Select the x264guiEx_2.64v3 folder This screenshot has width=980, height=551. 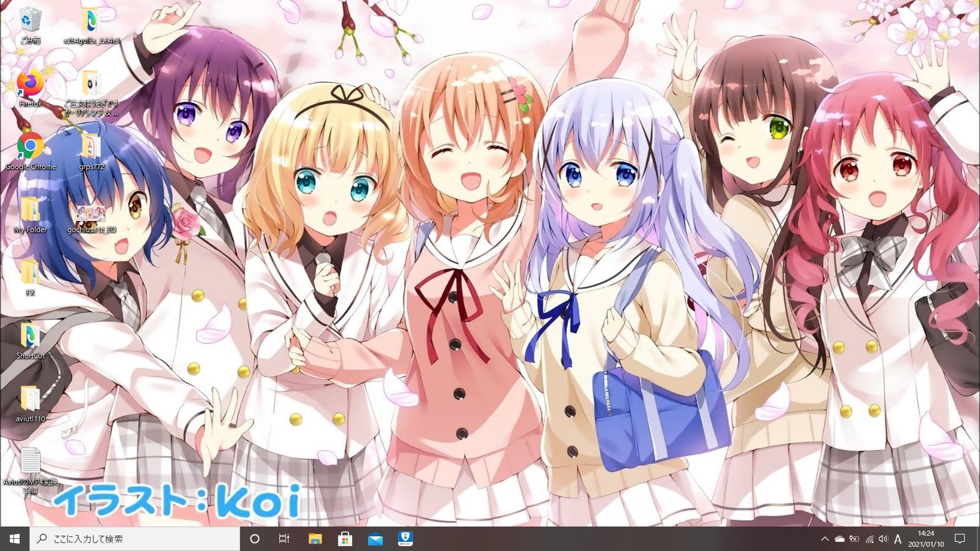91,26
